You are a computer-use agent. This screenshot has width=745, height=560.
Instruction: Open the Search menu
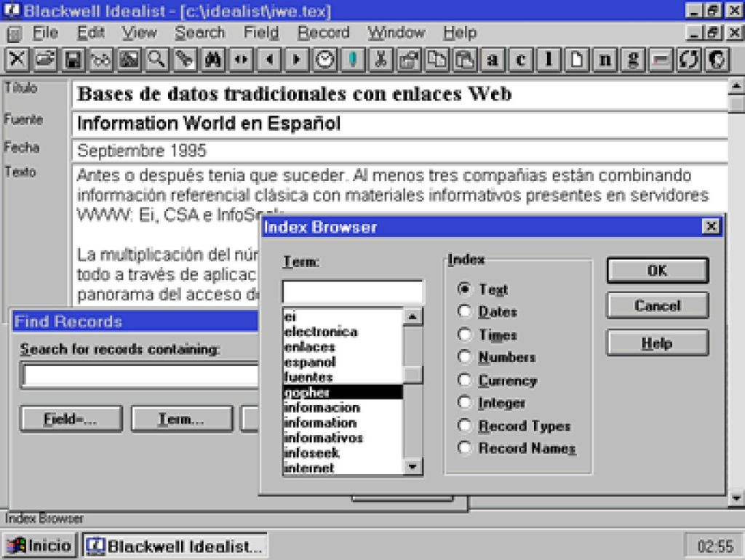[199, 33]
